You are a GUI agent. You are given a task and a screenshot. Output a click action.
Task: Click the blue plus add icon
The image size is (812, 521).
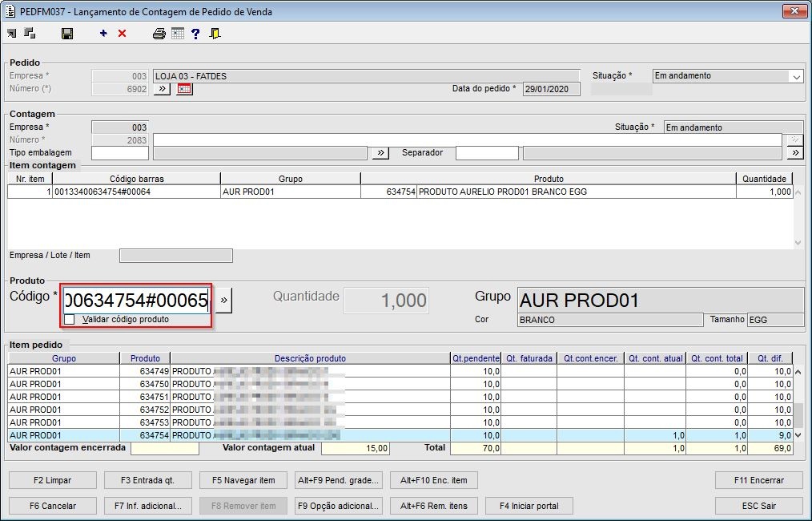(x=103, y=34)
